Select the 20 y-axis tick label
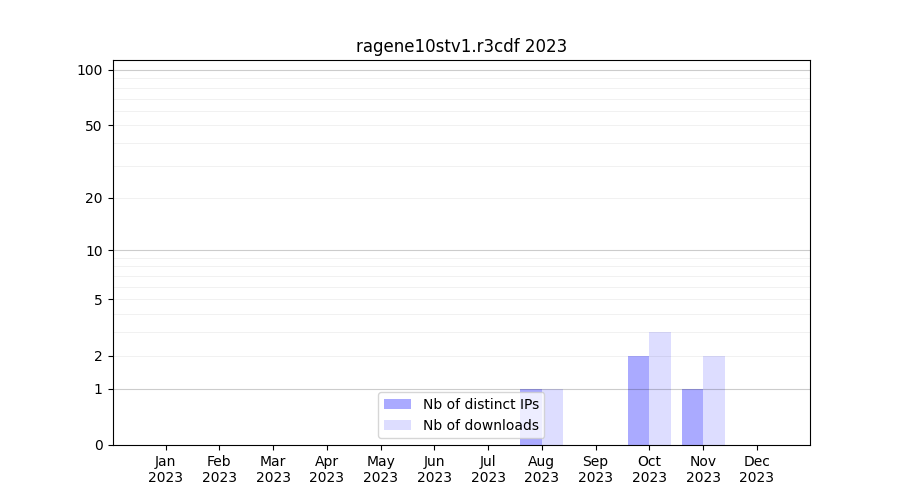This screenshot has height=500, width=900. (x=93, y=198)
